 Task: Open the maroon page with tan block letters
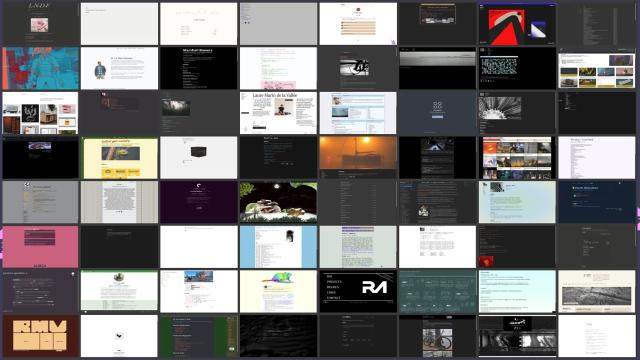[40, 336]
